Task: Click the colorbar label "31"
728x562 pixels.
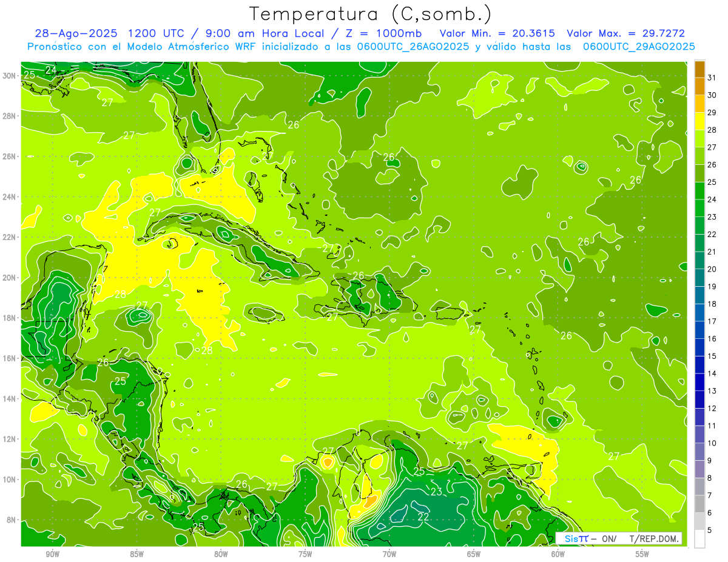Action: [712, 78]
